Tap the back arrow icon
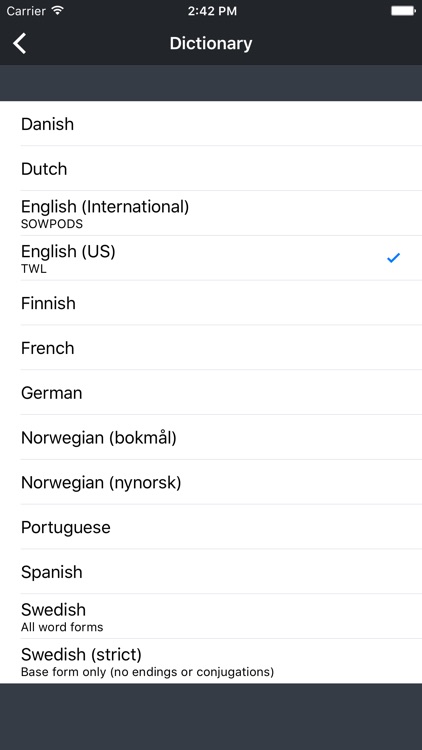The image size is (422, 750). click(x=20, y=44)
